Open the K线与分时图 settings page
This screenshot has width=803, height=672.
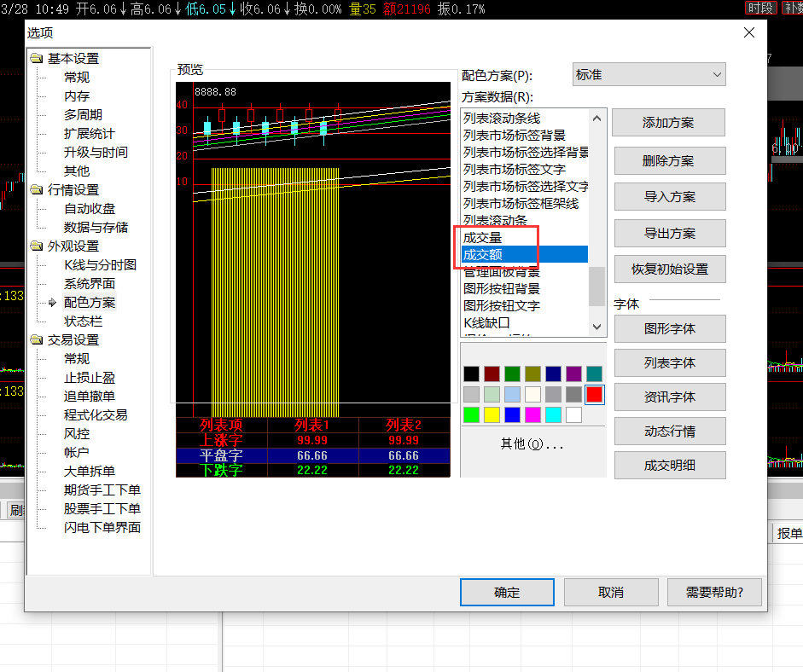click(101, 265)
